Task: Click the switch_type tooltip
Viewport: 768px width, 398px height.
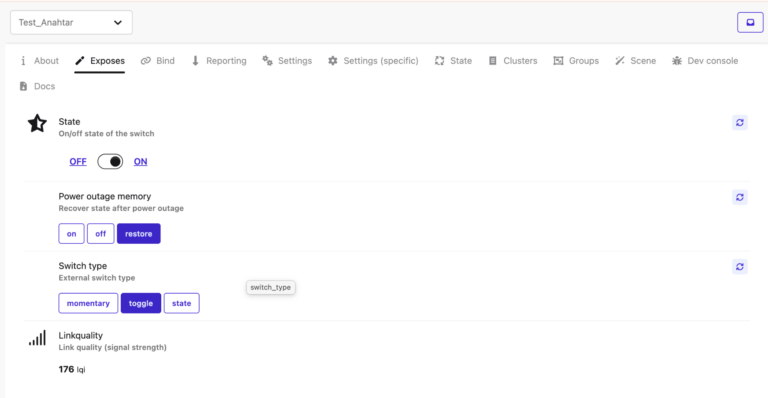Action: pos(270,287)
